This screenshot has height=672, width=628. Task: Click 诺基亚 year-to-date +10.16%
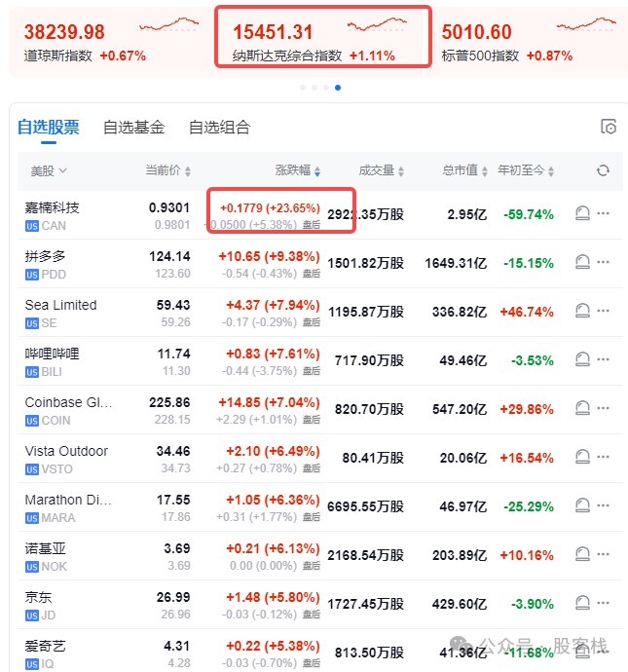527,555
